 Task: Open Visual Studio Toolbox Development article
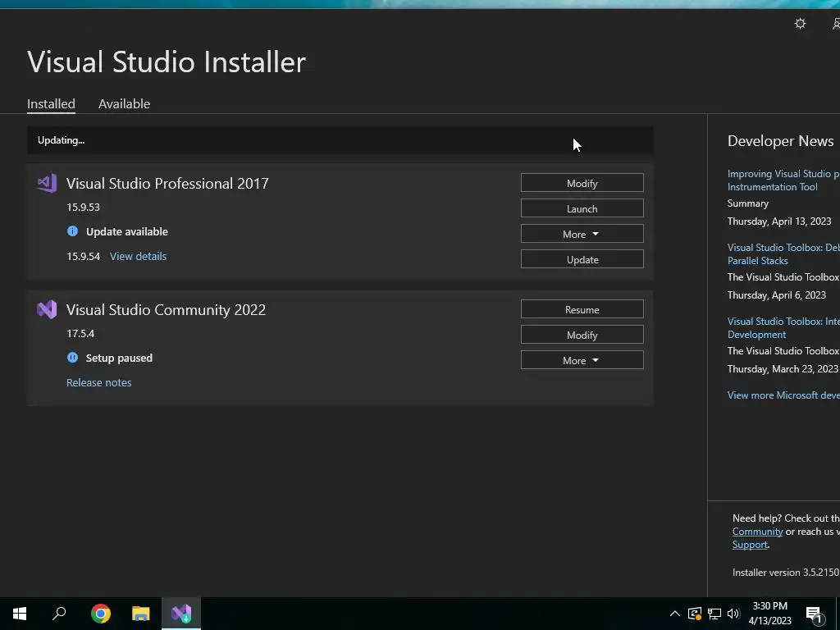(783, 328)
